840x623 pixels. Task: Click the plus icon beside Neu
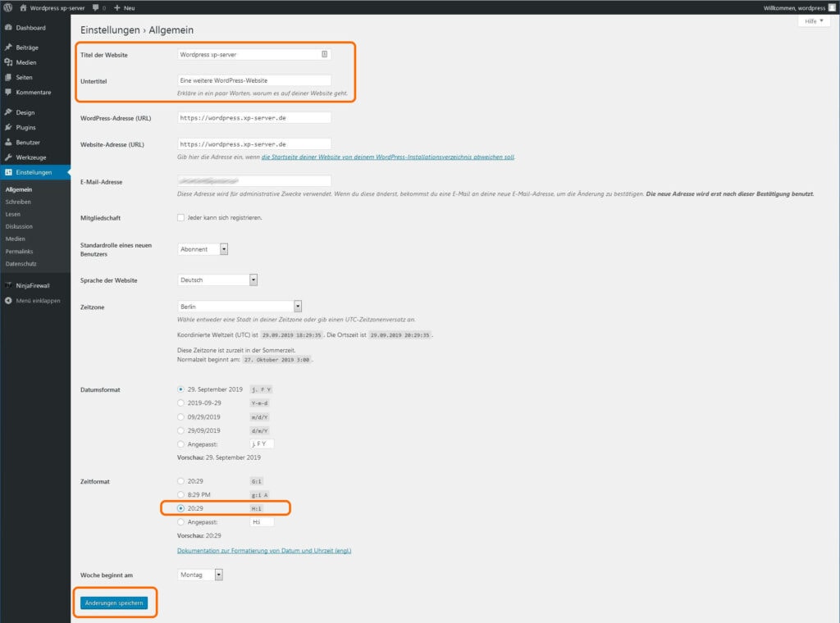tap(117, 7)
